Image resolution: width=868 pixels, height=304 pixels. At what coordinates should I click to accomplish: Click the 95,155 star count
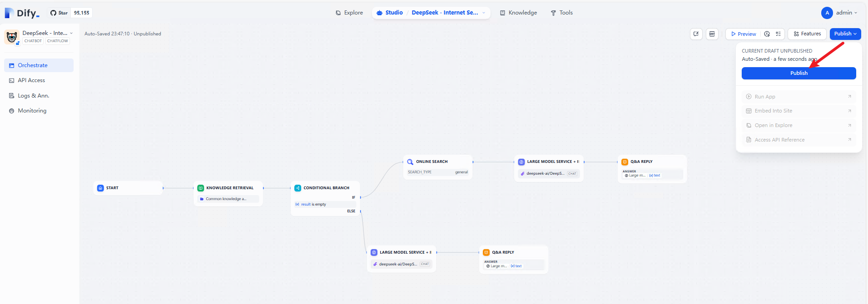tap(82, 13)
